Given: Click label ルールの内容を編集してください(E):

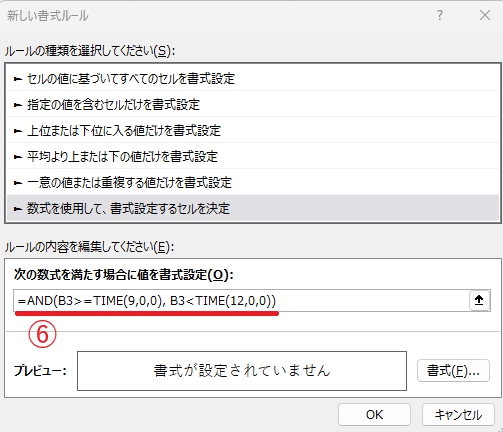Looking at the screenshot, I should click(x=89, y=247).
